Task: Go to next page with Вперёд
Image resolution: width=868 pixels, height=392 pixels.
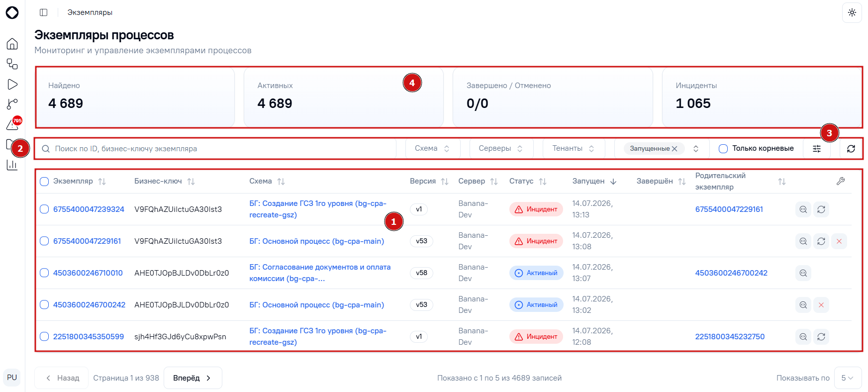Action: click(193, 378)
